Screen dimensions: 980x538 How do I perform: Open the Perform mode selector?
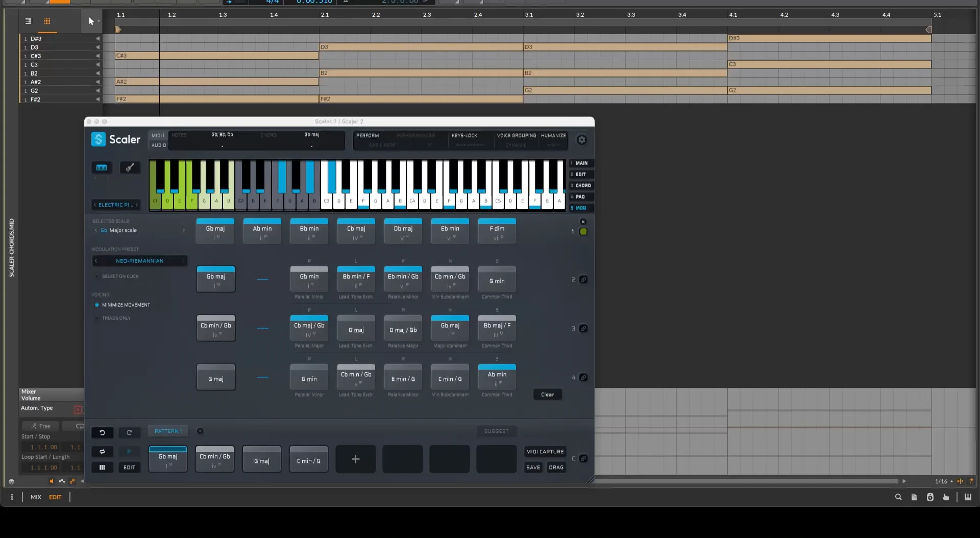pyautogui.click(x=367, y=136)
